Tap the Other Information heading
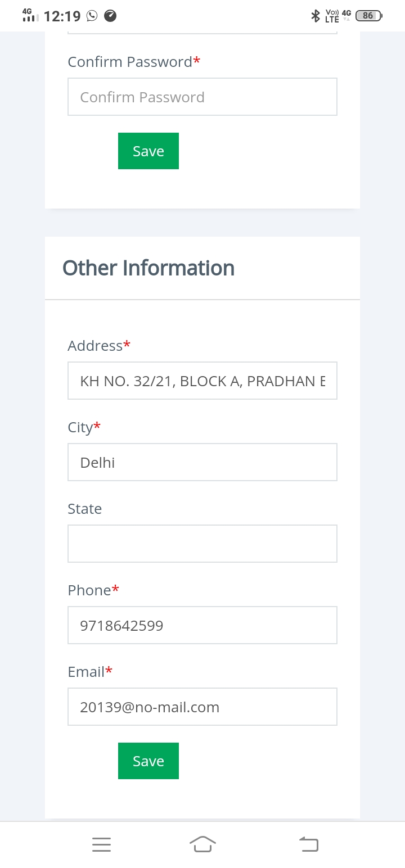The height and width of the screenshot is (868, 405). [x=148, y=268]
